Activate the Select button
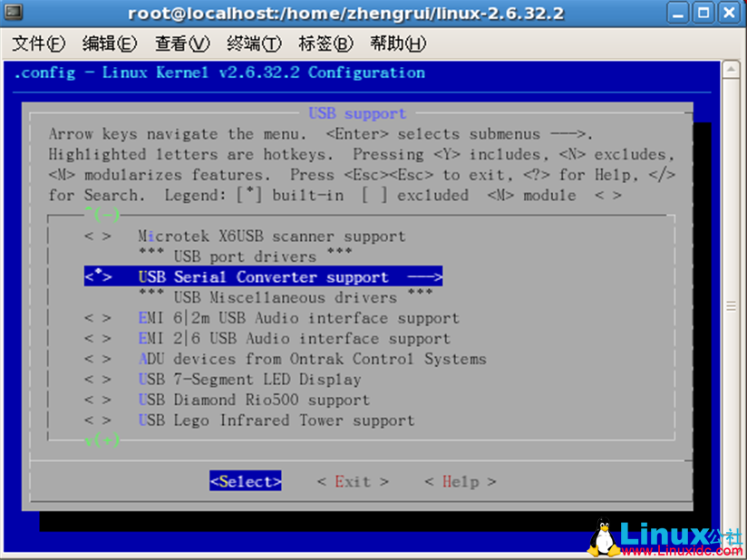 [x=246, y=481]
